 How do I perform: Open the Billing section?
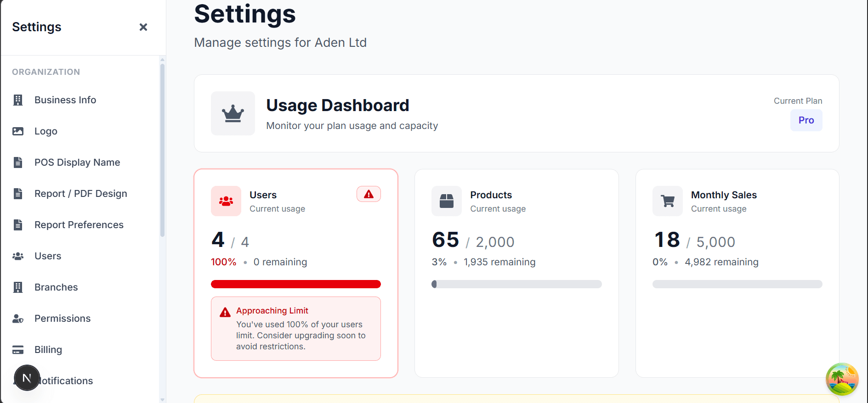click(48, 350)
